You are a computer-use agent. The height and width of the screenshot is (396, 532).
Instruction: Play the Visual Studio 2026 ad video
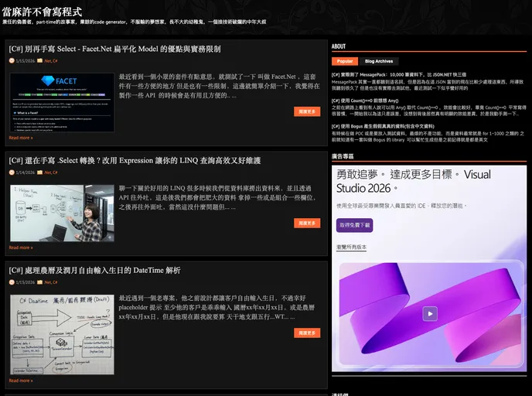pyautogui.click(x=430, y=313)
